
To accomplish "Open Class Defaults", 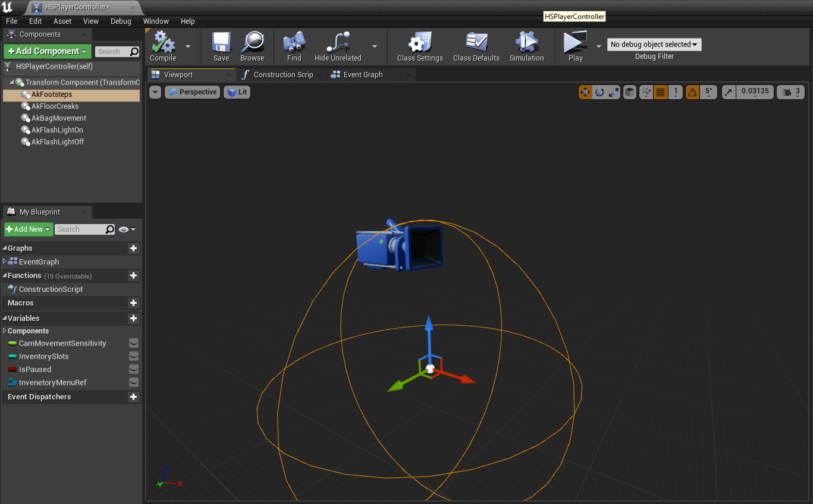I will [x=476, y=46].
